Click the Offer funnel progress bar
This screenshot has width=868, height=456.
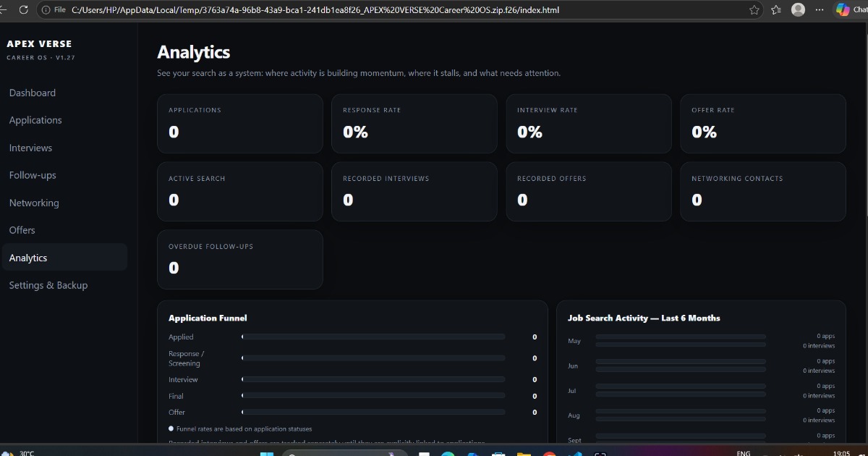pyautogui.click(x=373, y=413)
